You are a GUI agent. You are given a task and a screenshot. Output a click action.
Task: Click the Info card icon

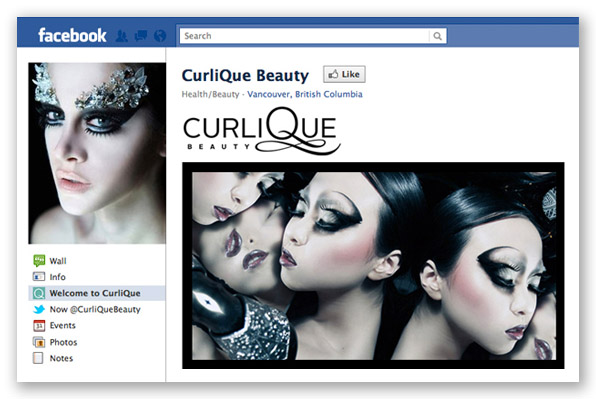[x=39, y=277]
